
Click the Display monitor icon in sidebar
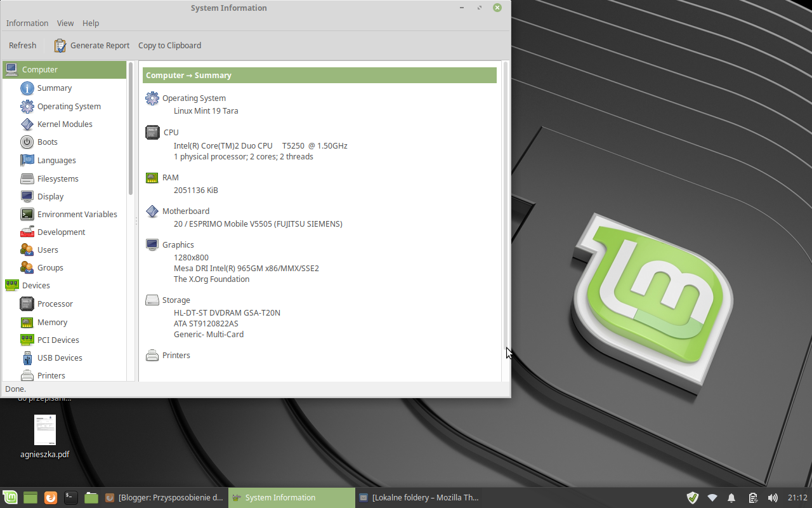click(x=27, y=196)
